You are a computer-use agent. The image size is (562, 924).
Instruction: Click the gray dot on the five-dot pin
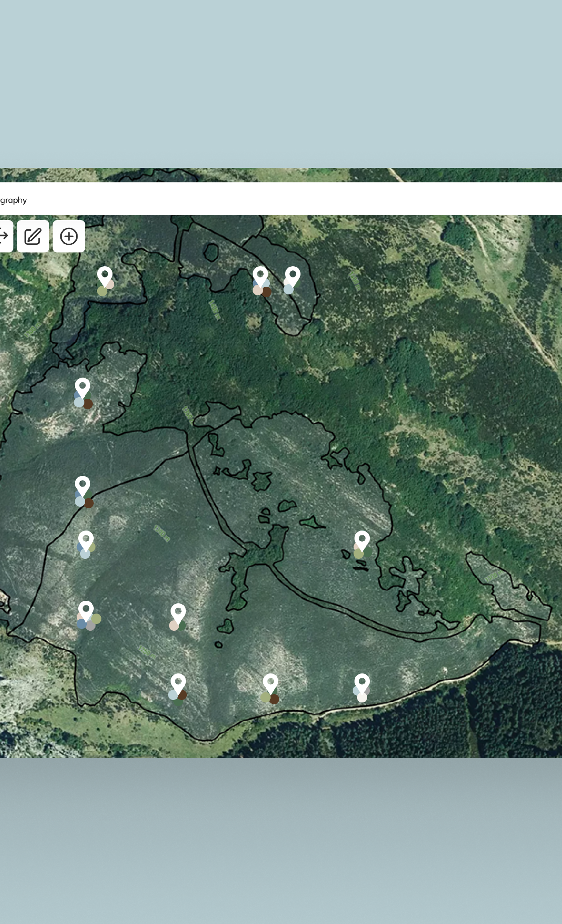tap(91, 626)
